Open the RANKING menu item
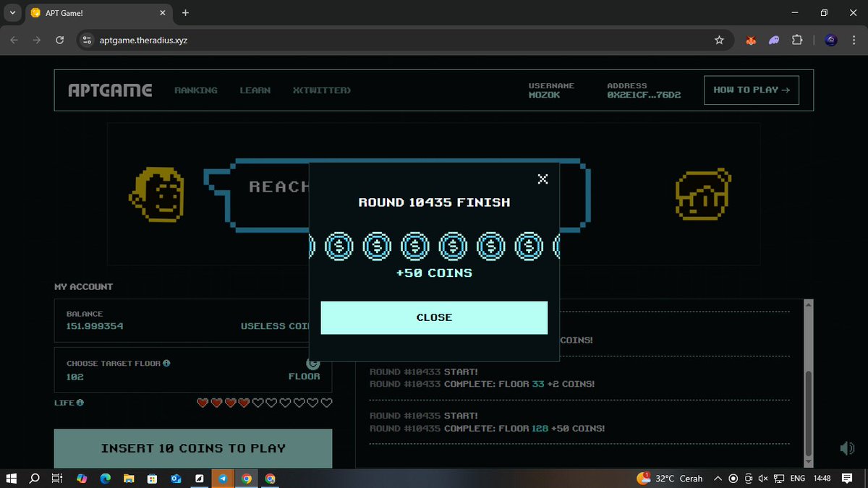The image size is (868, 488). pyautogui.click(x=195, y=90)
